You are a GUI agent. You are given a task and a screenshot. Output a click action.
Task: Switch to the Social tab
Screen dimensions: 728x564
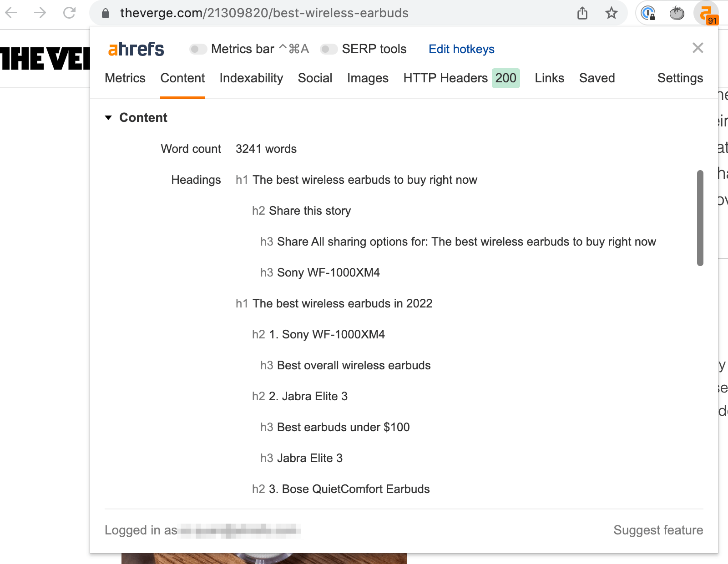tap(315, 78)
